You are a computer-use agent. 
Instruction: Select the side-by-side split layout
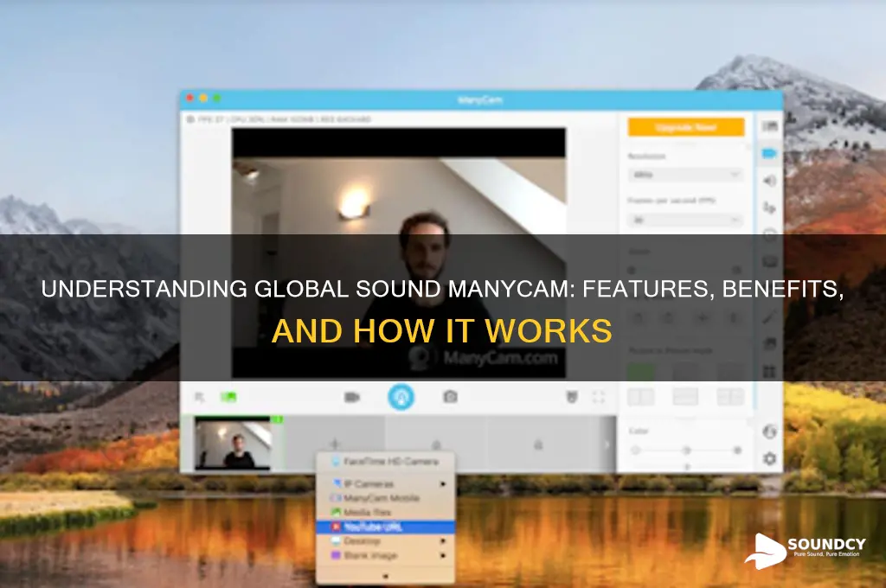click(641, 397)
